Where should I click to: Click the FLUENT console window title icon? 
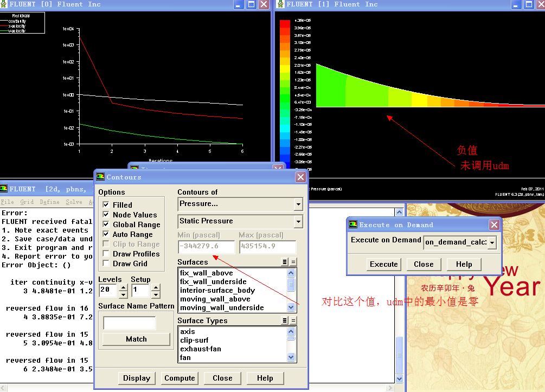(x=4, y=189)
